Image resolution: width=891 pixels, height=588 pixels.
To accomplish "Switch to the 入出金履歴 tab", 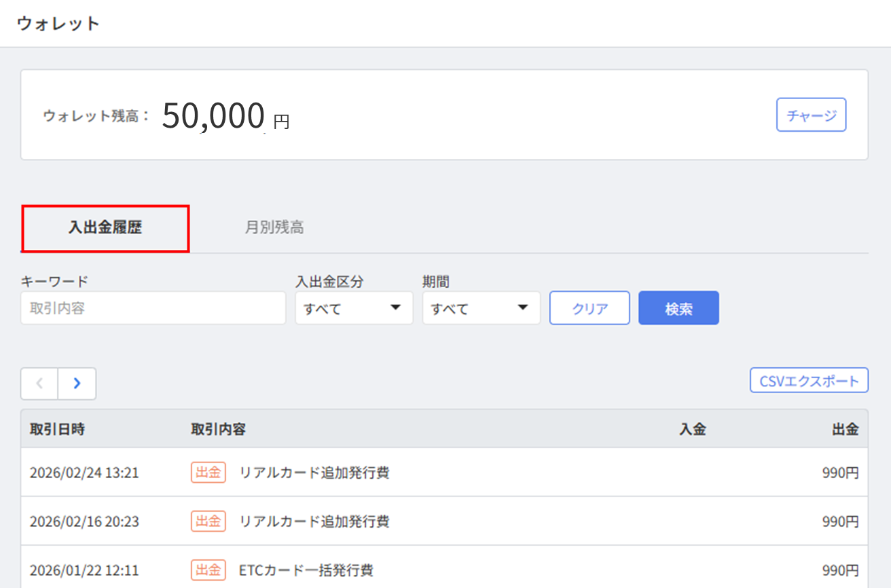I will click(x=105, y=228).
